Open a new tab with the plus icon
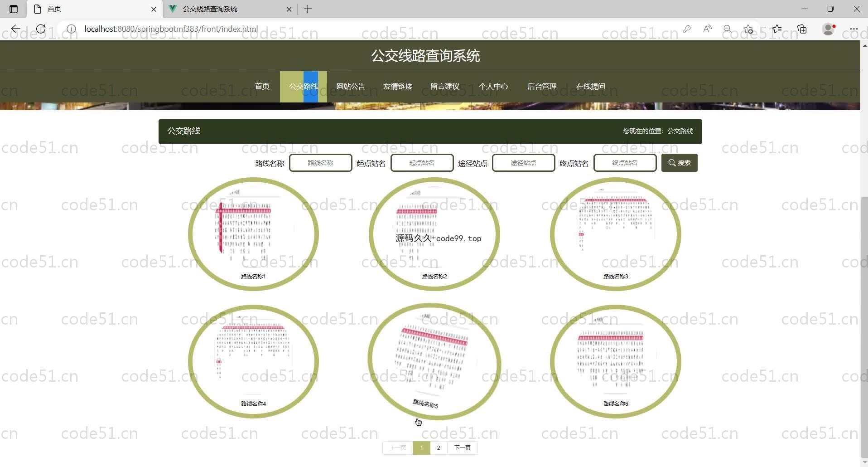Viewport: 868px width, 467px height. [x=308, y=9]
